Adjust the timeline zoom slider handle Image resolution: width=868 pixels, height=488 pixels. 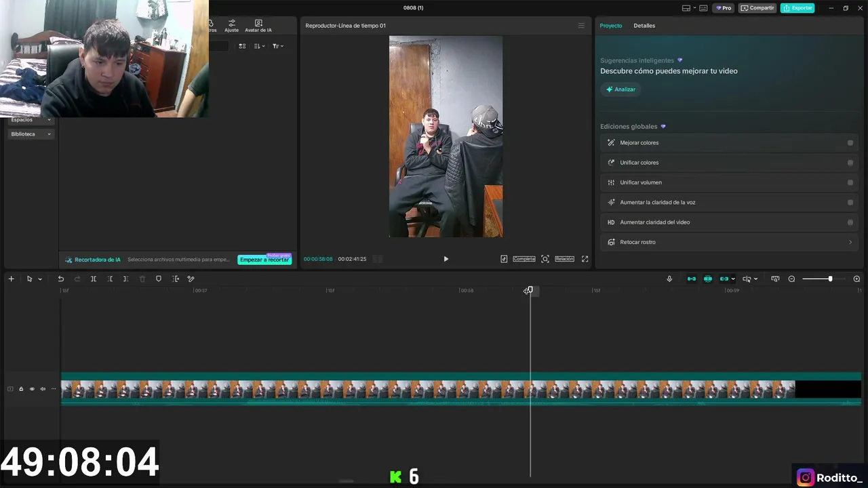click(830, 279)
